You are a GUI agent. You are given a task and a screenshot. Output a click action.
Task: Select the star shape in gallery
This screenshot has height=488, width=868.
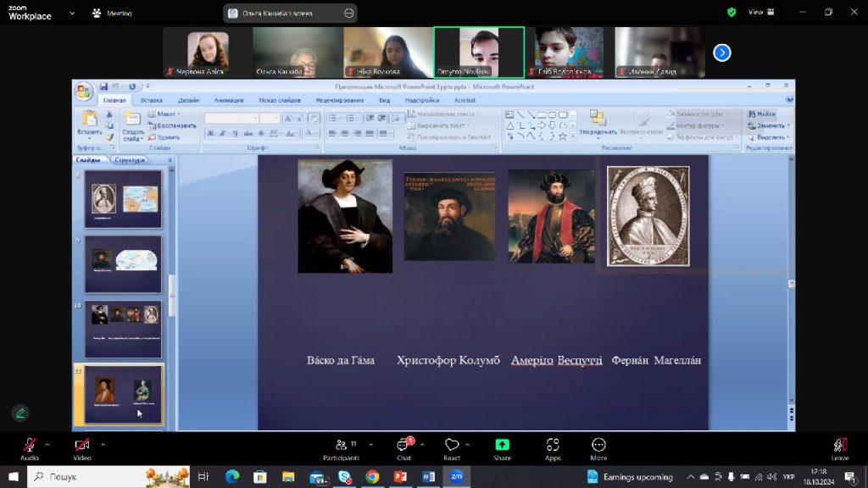point(563,136)
